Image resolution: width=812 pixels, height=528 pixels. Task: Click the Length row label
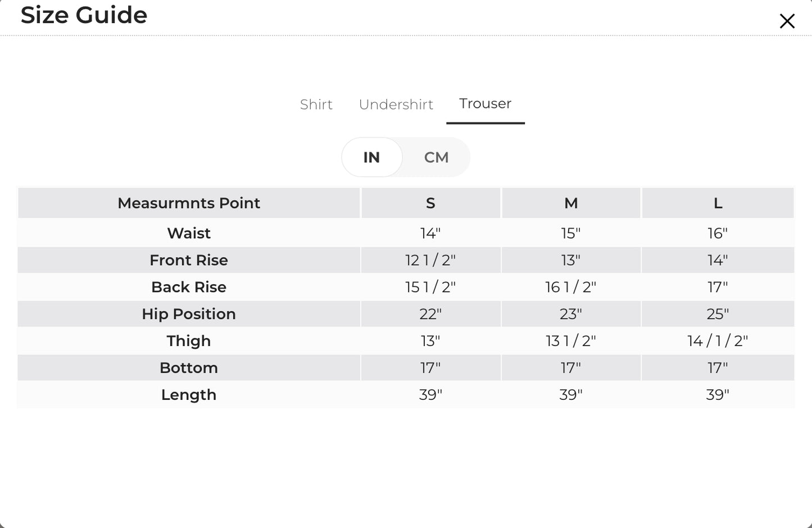(189, 395)
